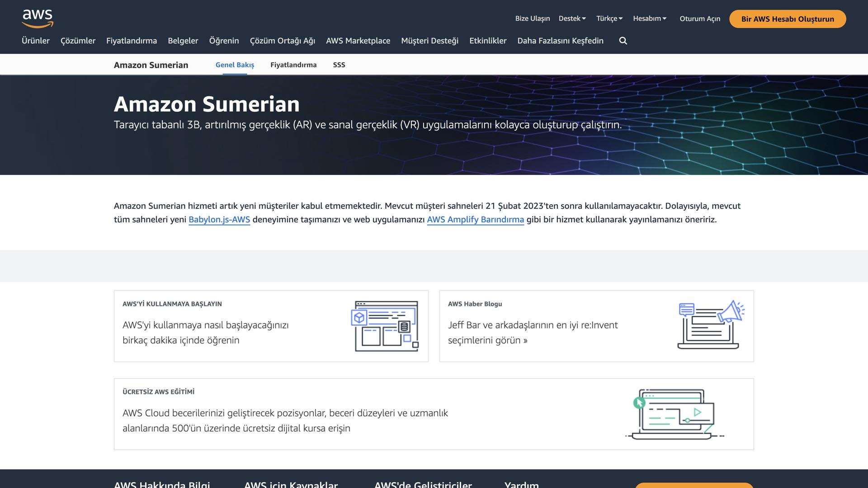Click Oturum Açın to sign in
Screen dimensions: 868x488
(x=699, y=19)
